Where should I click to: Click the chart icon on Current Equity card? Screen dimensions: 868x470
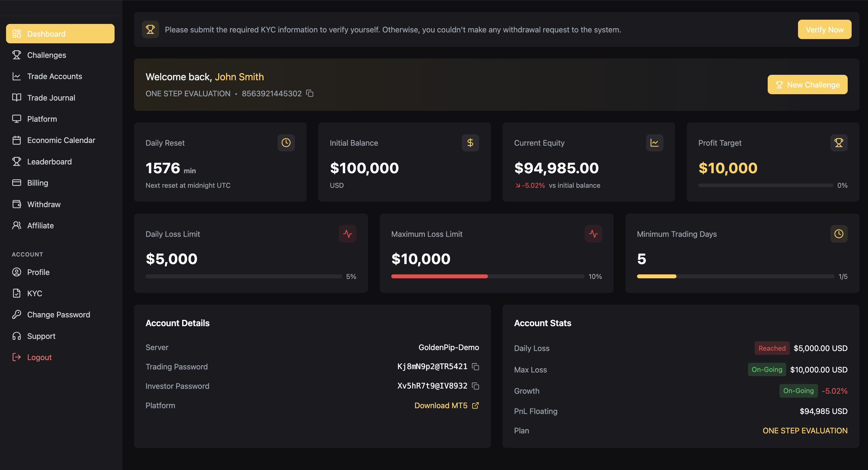pyautogui.click(x=654, y=142)
